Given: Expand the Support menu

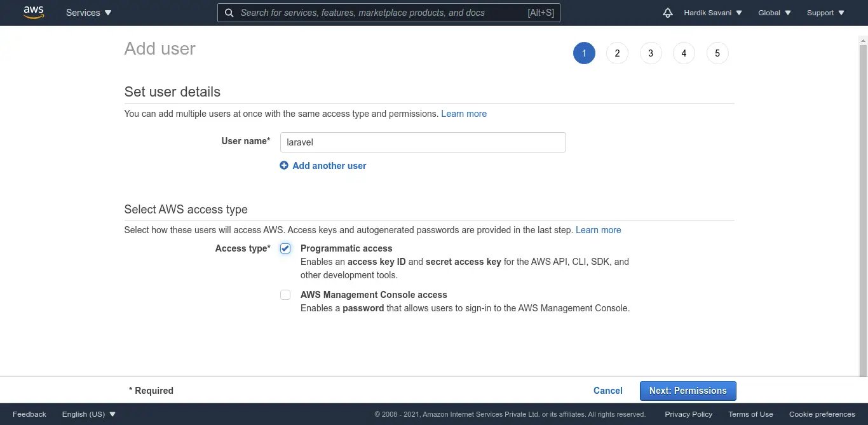Looking at the screenshot, I should (x=825, y=13).
